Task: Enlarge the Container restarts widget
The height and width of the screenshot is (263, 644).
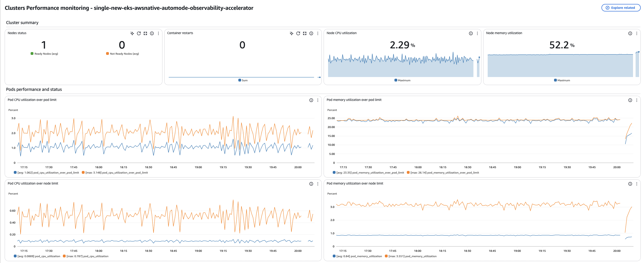Action: 305,33
